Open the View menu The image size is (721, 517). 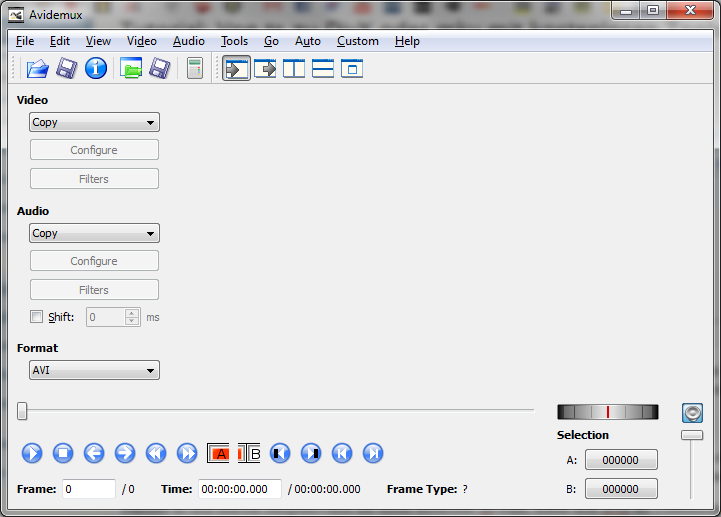point(98,41)
